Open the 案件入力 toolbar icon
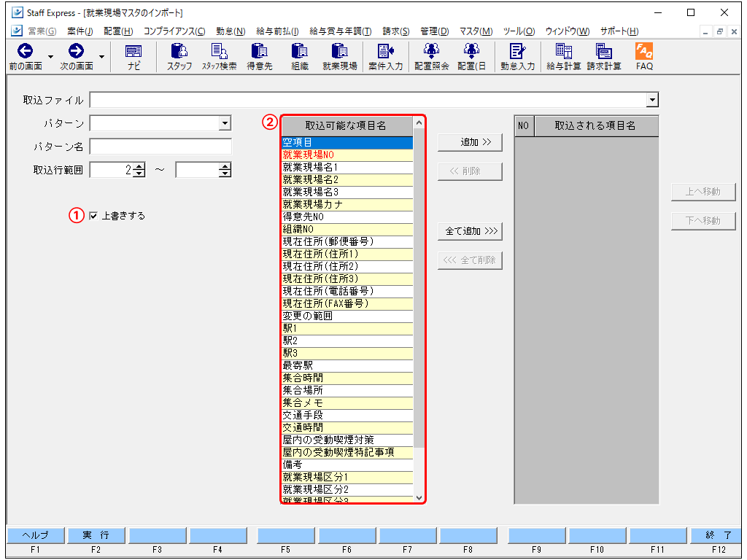This screenshot has width=747, height=560. pyautogui.click(x=385, y=52)
